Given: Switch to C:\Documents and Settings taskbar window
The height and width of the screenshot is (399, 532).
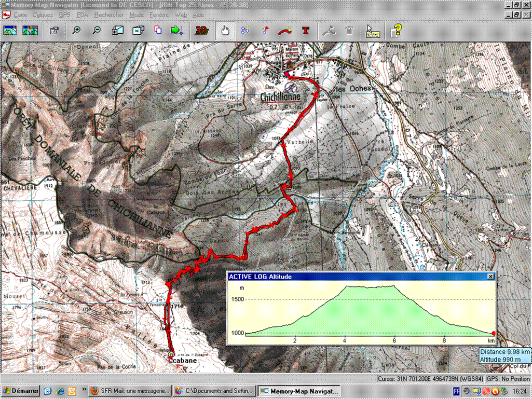Looking at the screenshot, I should (214, 391).
